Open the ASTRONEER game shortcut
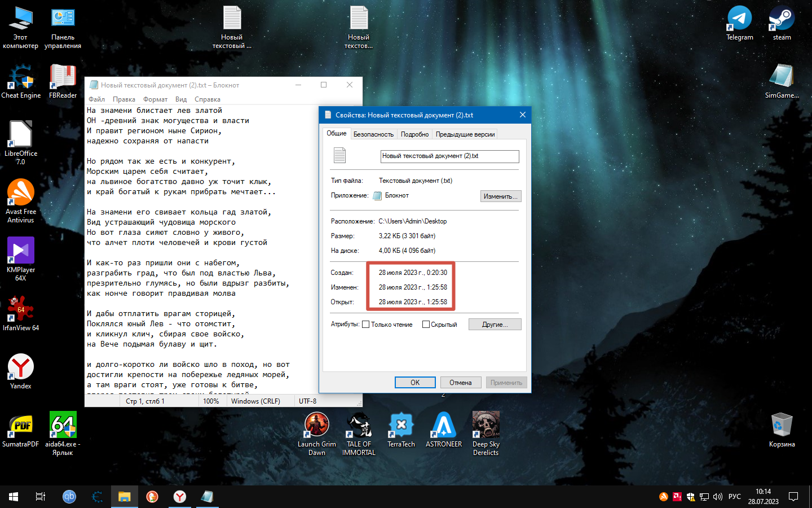 (444, 426)
